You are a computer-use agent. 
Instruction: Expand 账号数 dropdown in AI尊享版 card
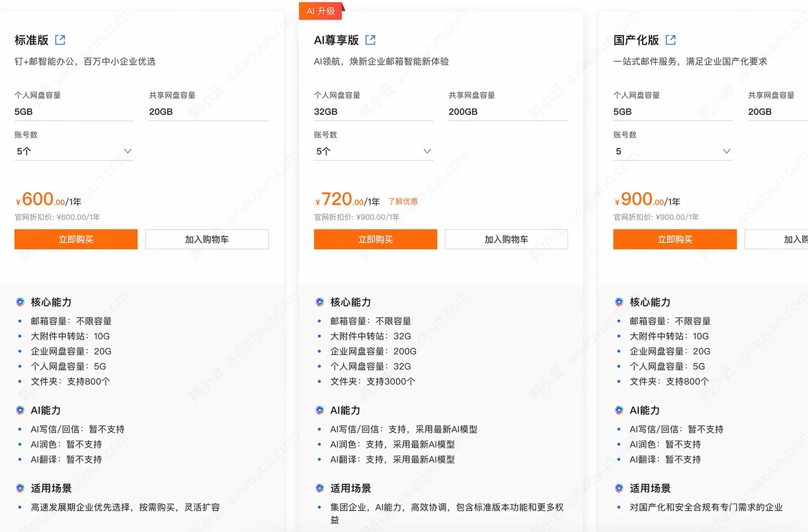(x=373, y=151)
